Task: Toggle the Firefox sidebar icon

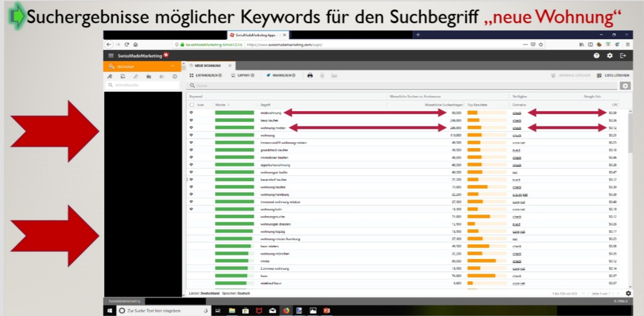Action: point(590,44)
